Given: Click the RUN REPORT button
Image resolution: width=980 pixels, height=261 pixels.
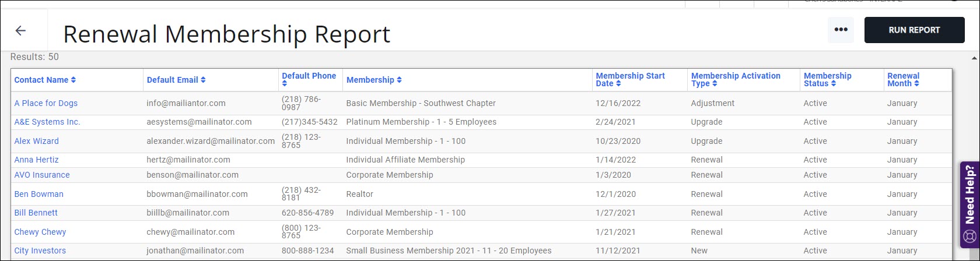Looking at the screenshot, I should point(914,30).
